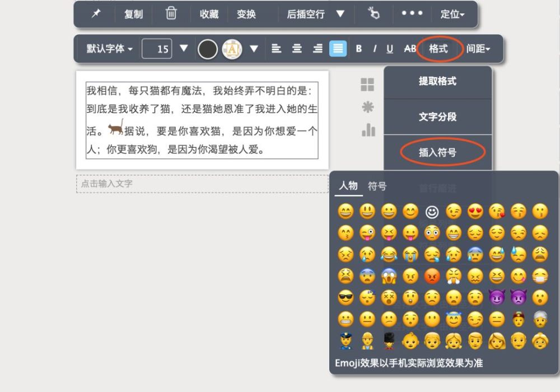Insert the smiling face with halo emoji

pos(453,319)
